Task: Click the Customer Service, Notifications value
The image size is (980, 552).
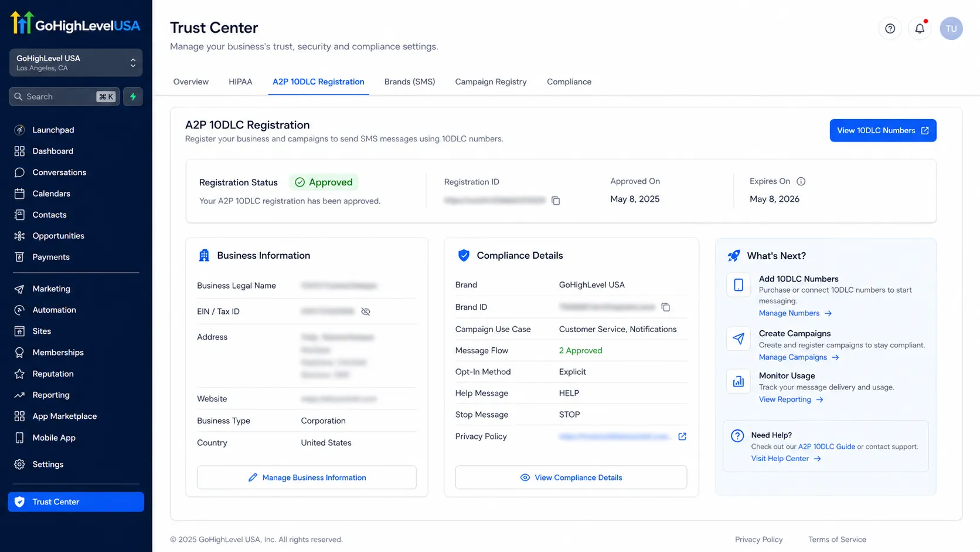Action: (618, 329)
